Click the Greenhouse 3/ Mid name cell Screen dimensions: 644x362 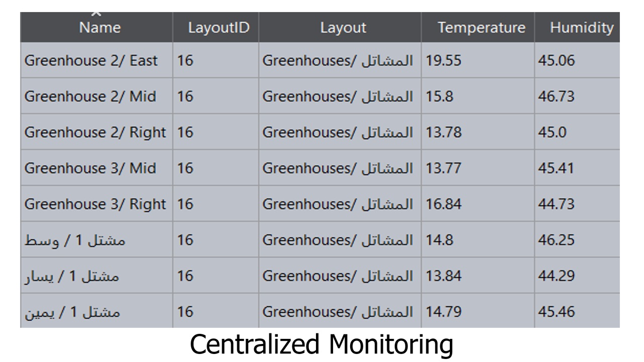(90, 168)
